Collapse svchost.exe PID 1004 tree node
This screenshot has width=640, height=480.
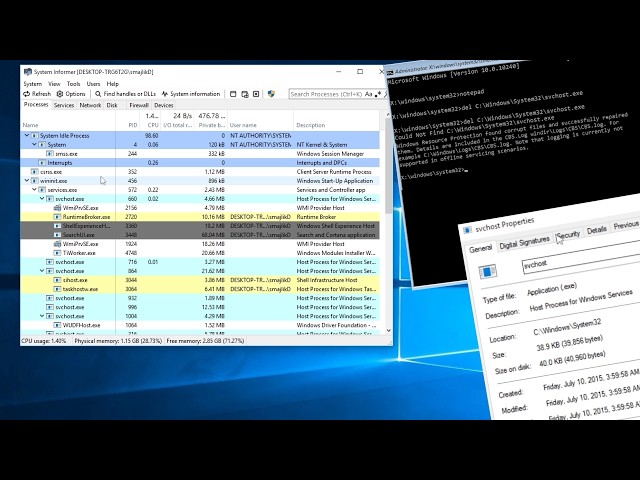[x=42, y=316]
